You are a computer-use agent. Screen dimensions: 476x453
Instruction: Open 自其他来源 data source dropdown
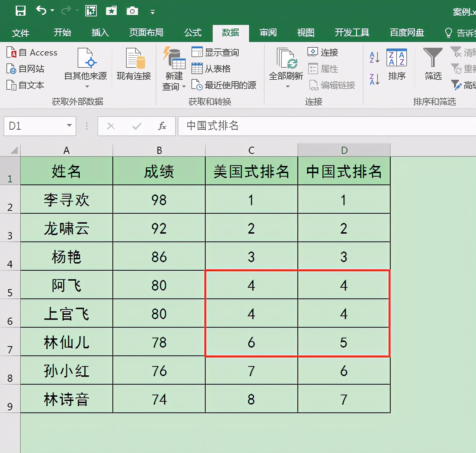[x=86, y=68]
